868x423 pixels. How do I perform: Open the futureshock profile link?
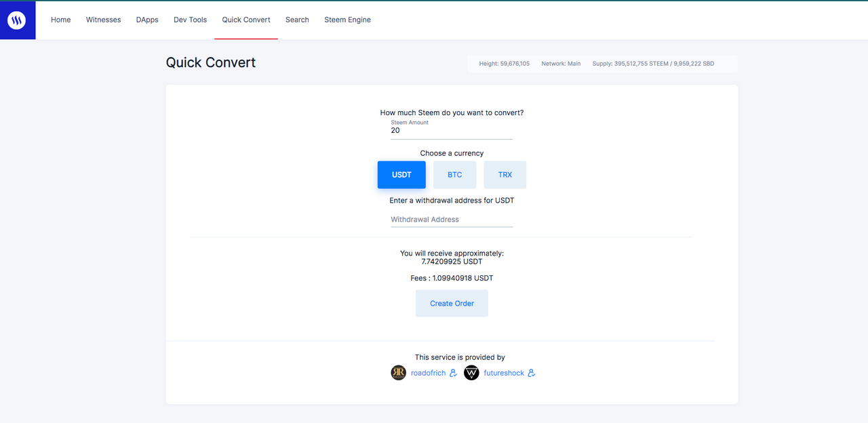pos(504,373)
